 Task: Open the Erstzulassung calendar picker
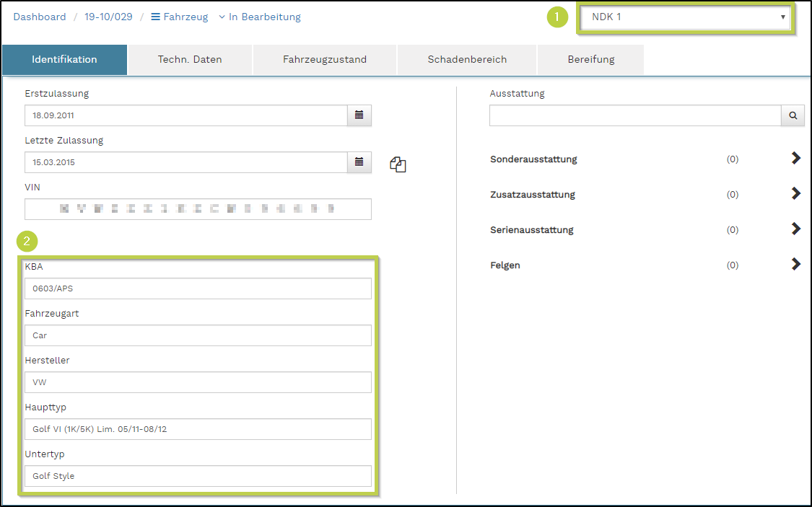(359, 115)
